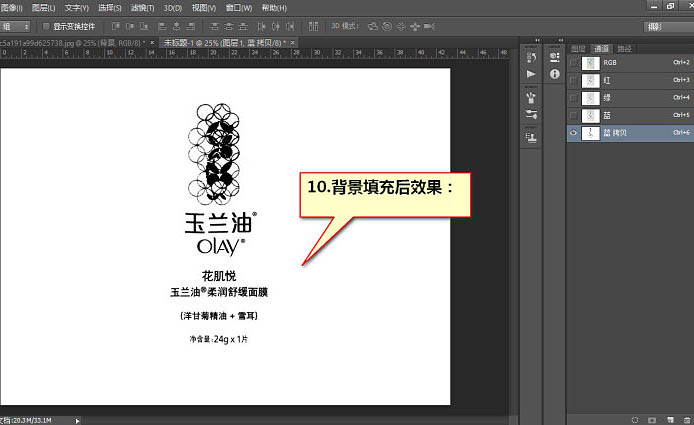Viewport: 694px width, 425px height.
Task: Save selection as channel icon
Action: point(652,420)
